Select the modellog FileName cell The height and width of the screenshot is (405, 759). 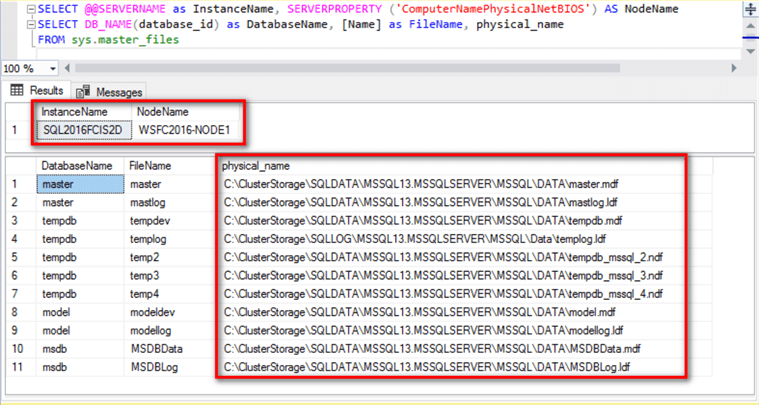click(x=168, y=331)
